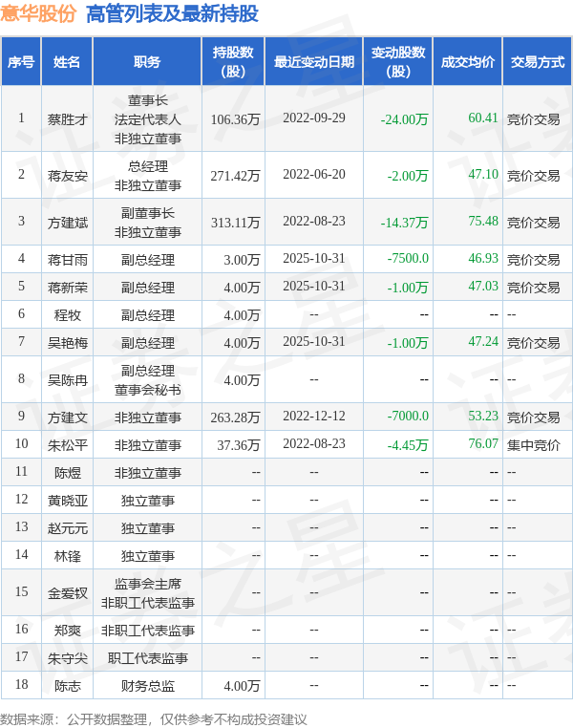Image resolution: width=573 pixels, height=728 pixels.
Task: Click the holding value 271.42万
Action: click(235, 176)
